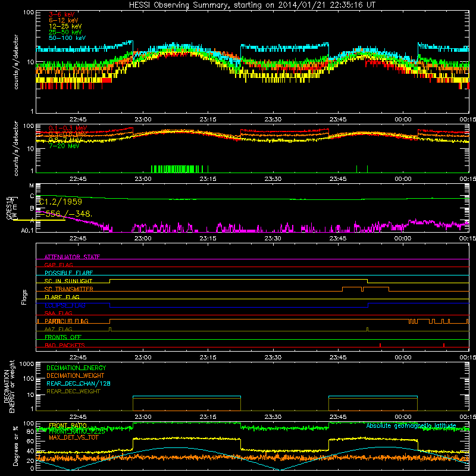
Task: Click the orange PARTICLE_FLAG label
Action: (67, 321)
